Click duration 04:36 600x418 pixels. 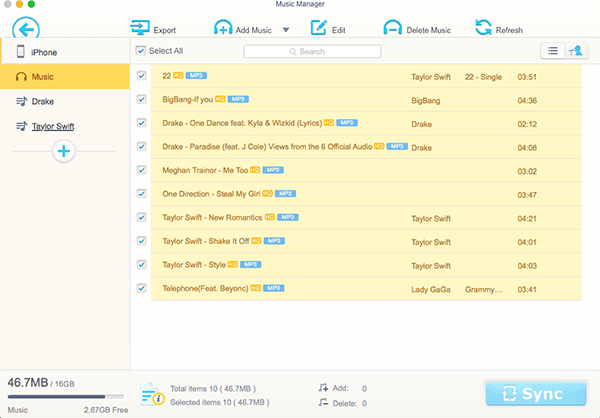(527, 101)
